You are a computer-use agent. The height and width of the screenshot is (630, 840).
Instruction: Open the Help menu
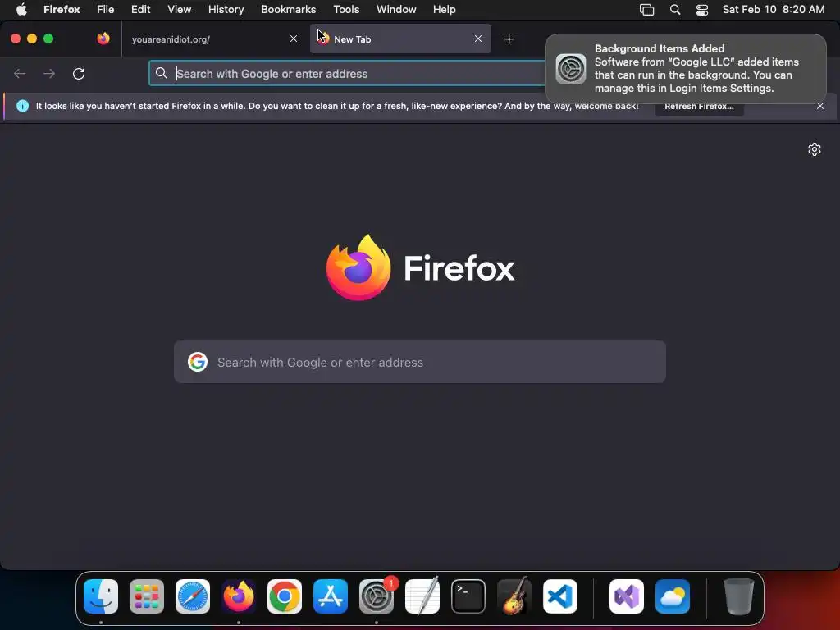tap(444, 10)
